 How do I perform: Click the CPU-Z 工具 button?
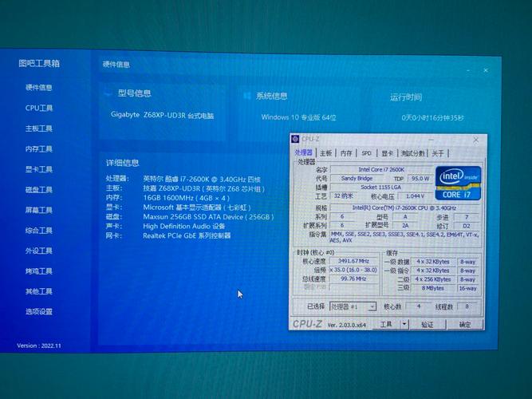[387, 324]
